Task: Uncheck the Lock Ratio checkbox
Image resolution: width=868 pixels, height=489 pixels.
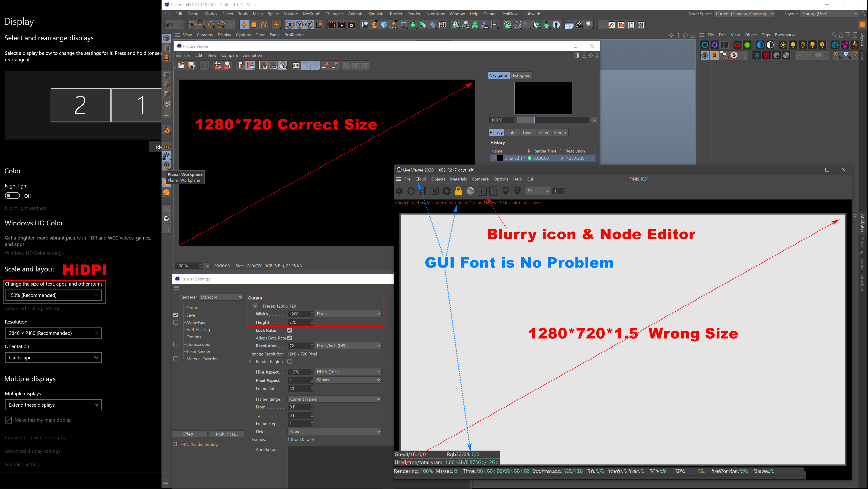Action: pos(289,330)
